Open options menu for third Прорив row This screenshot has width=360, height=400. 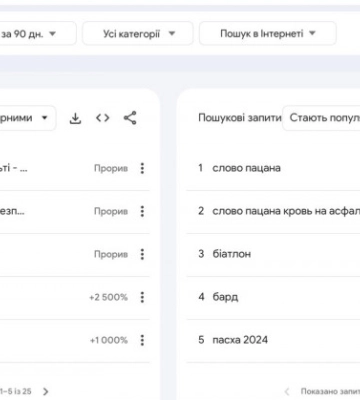pos(142,254)
